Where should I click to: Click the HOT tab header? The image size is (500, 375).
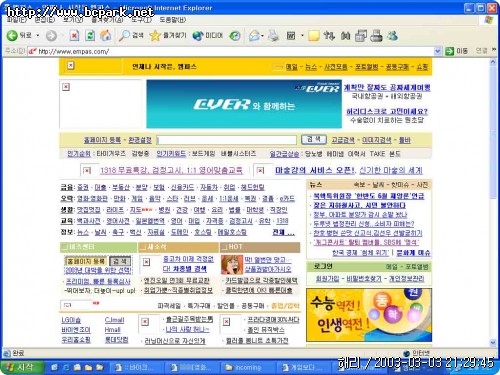[x=260, y=247]
